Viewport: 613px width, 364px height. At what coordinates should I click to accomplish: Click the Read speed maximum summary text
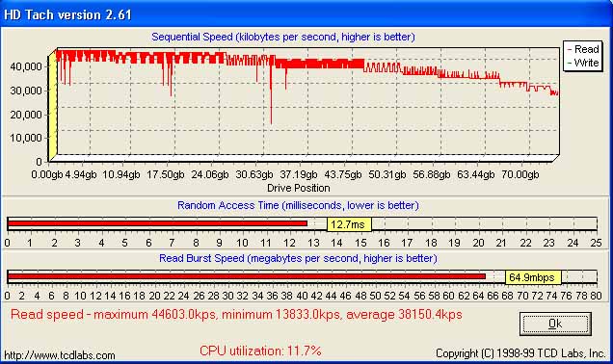(x=236, y=315)
